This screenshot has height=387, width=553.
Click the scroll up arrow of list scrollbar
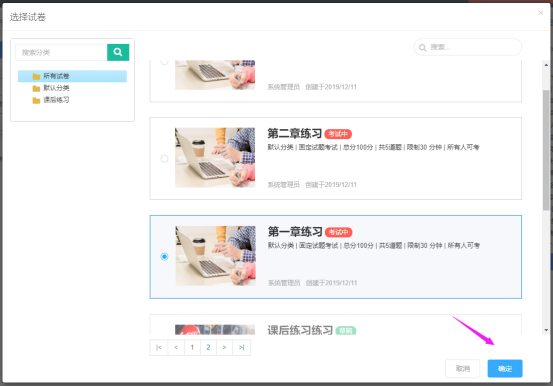tap(546, 65)
